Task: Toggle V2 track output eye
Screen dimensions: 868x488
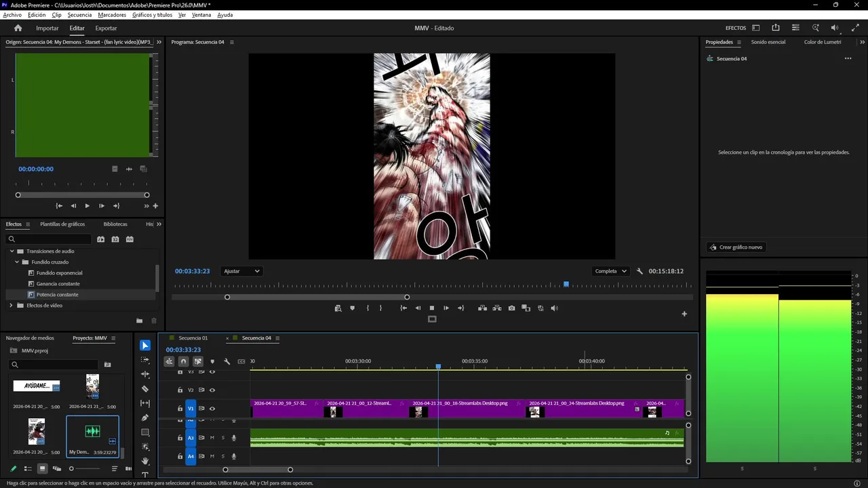Action: point(212,390)
